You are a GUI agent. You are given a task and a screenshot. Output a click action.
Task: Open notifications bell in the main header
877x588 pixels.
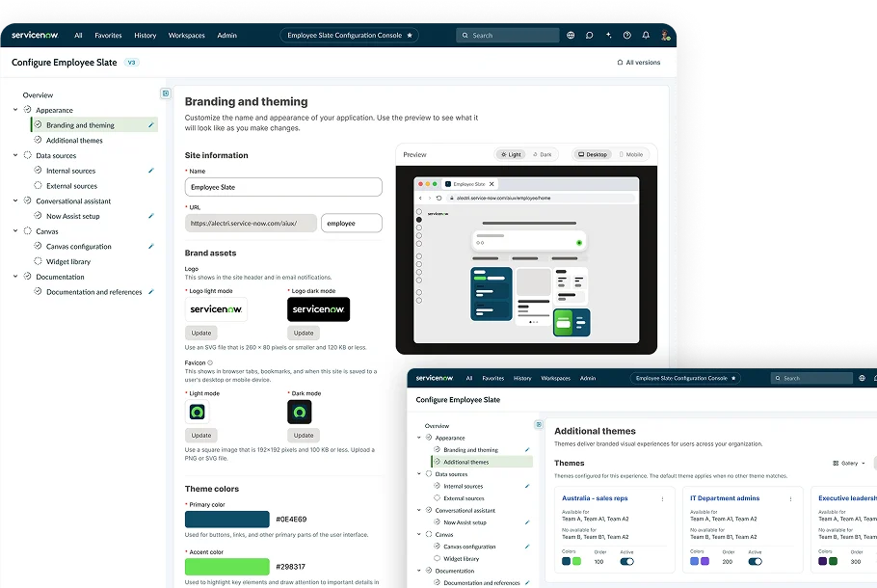pos(646,36)
